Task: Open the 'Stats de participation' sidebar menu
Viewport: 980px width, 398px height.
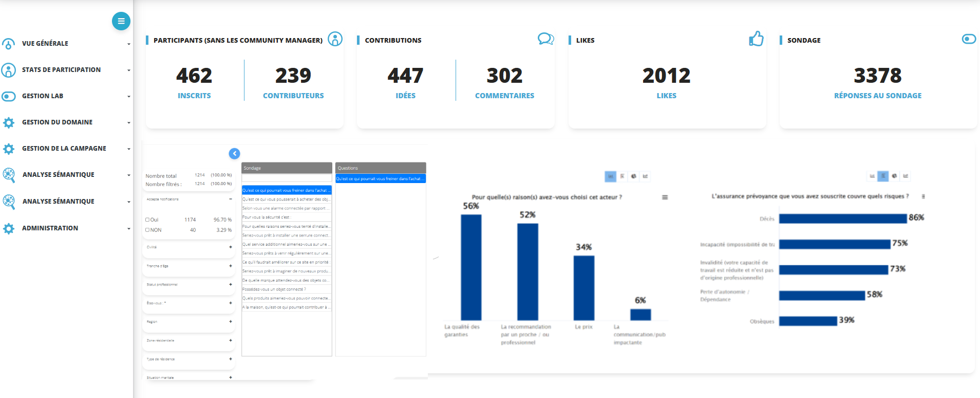Action: tap(62, 70)
